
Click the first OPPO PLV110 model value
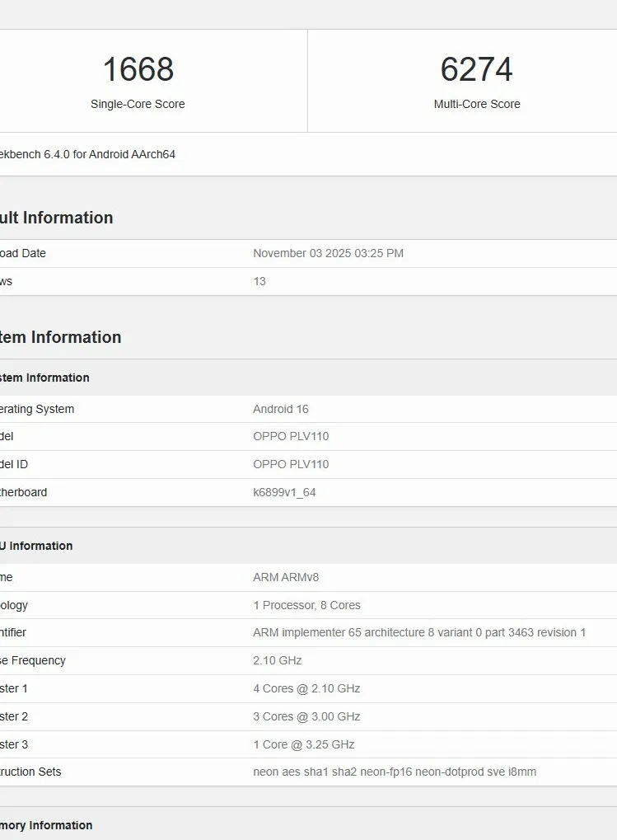(291, 436)
